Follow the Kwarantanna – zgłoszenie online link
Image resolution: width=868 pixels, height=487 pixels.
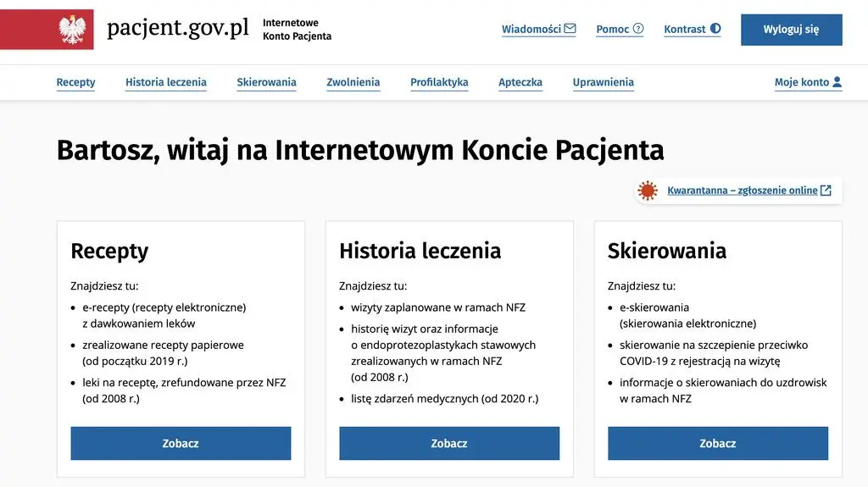743,191
